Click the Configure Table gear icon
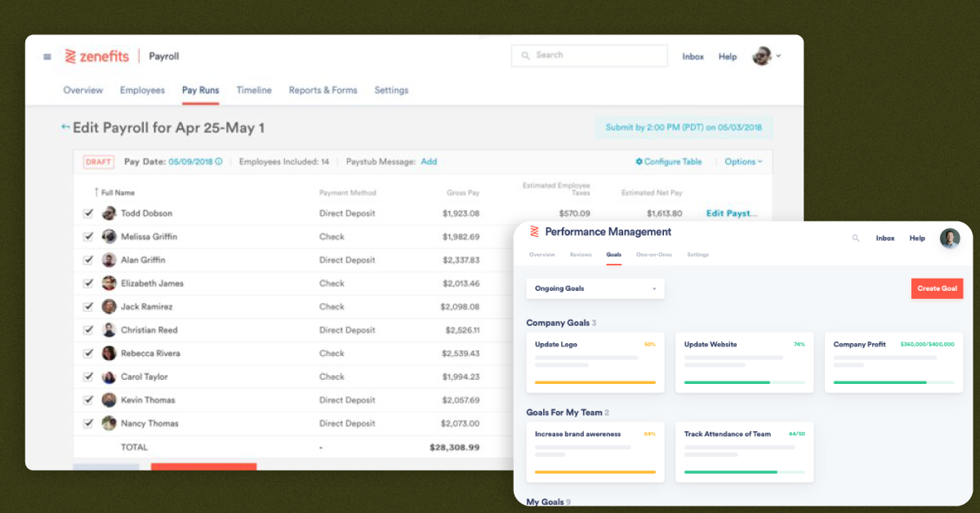The width and height of the screenshot is (980, 513). tap(639, 162)
